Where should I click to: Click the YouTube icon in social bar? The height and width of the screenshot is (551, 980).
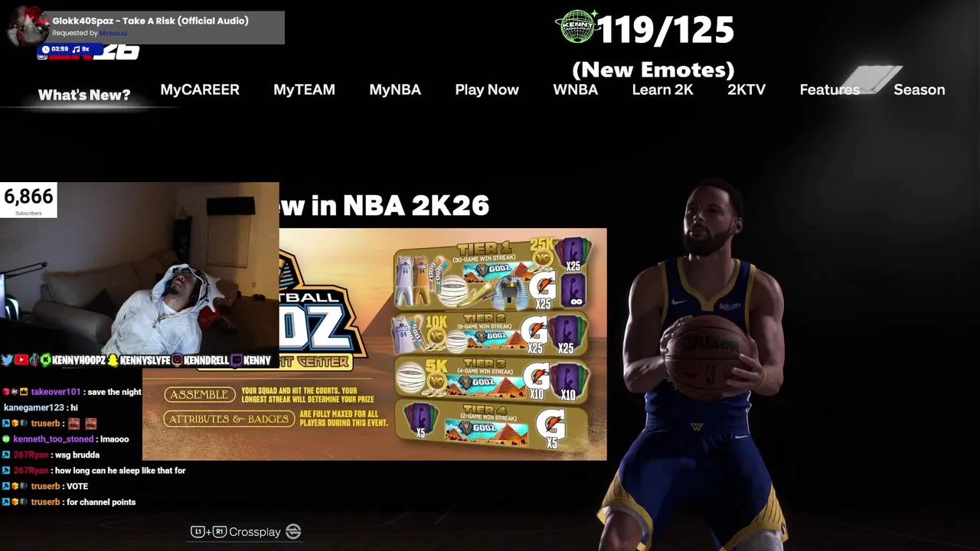tap(21, 360)
